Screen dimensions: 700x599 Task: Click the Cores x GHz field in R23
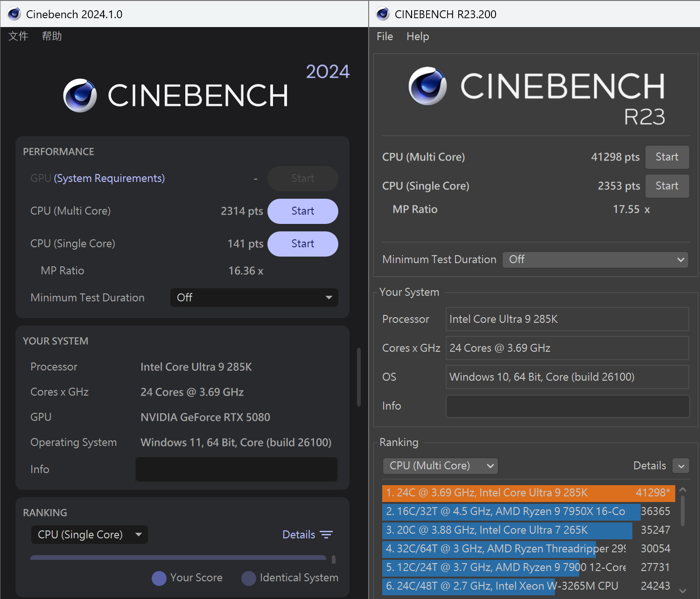pos(567,348)
